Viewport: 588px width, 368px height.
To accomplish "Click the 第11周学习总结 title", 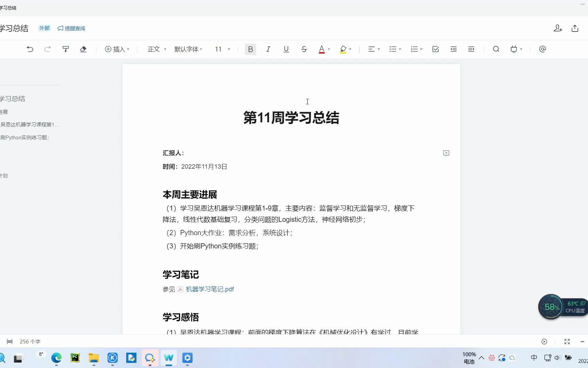I will tap(291, 118).
